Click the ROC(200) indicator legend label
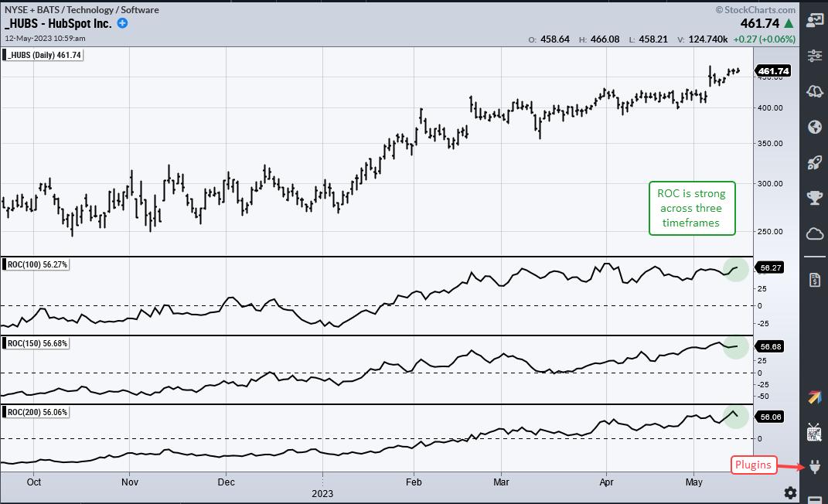The width and height of the screenshot is (828, 504). 36,412
